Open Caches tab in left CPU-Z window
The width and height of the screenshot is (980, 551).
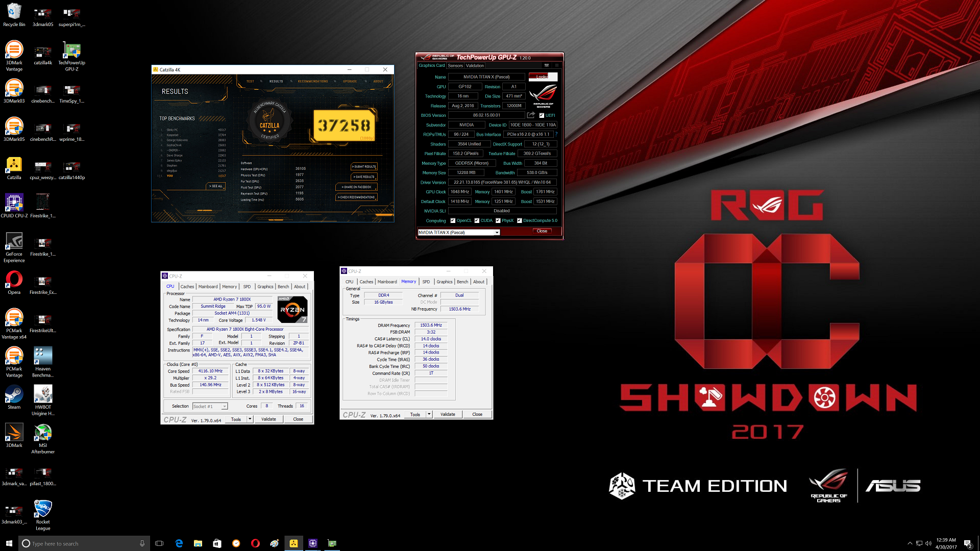(187, 287)
